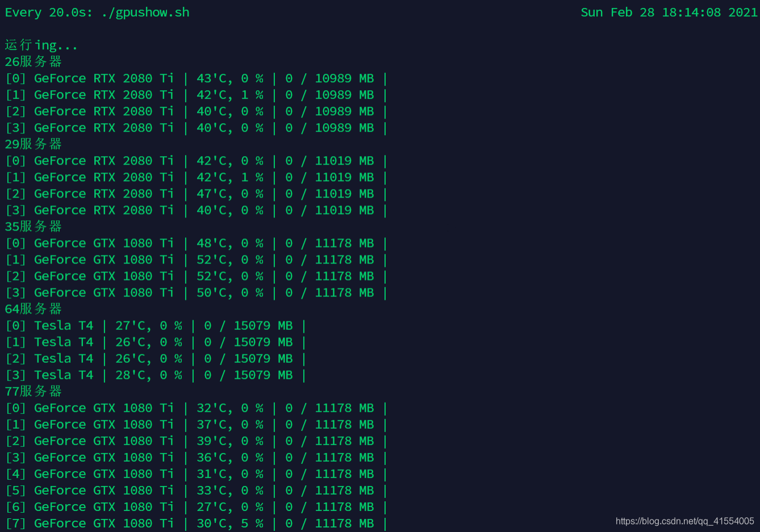
Task: Click "GeForce GTX 1080 Ti" in 35服务器 row [1]
Action: [104, 259]
